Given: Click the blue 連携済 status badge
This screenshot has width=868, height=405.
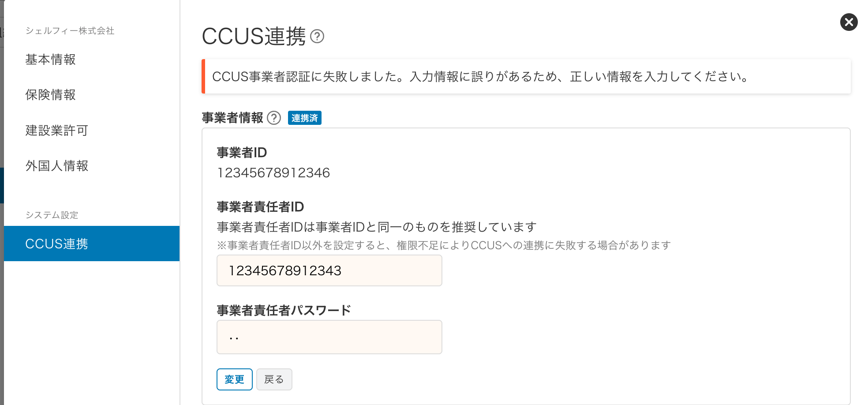Looking at the screenshot, I should tap(304, 118).
